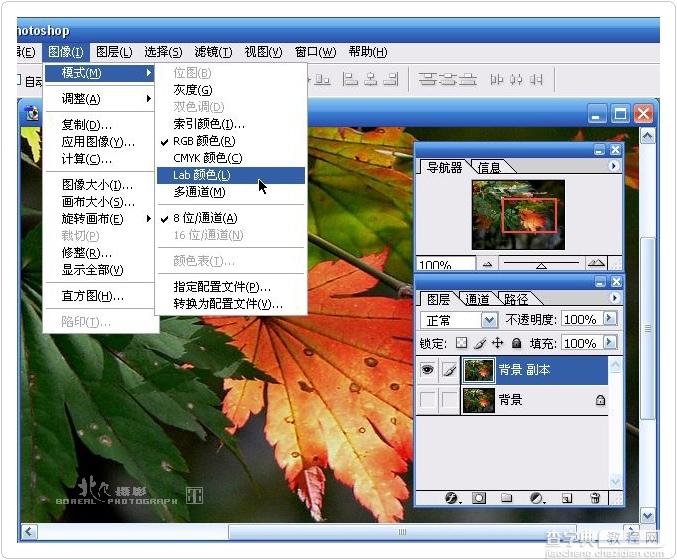Click the align bottom edges icon
677x560 pixels.
323,79
